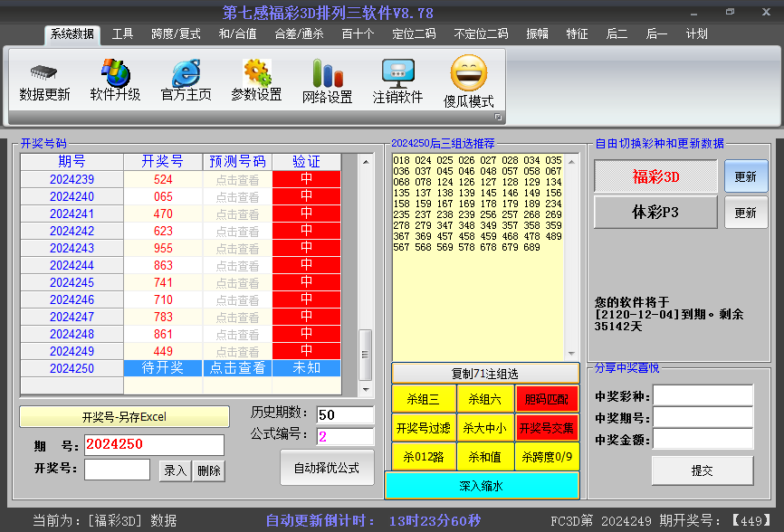Click 点击查看 in row 2024250
This screenshot has height=532, width=784.
pos(237,368)
